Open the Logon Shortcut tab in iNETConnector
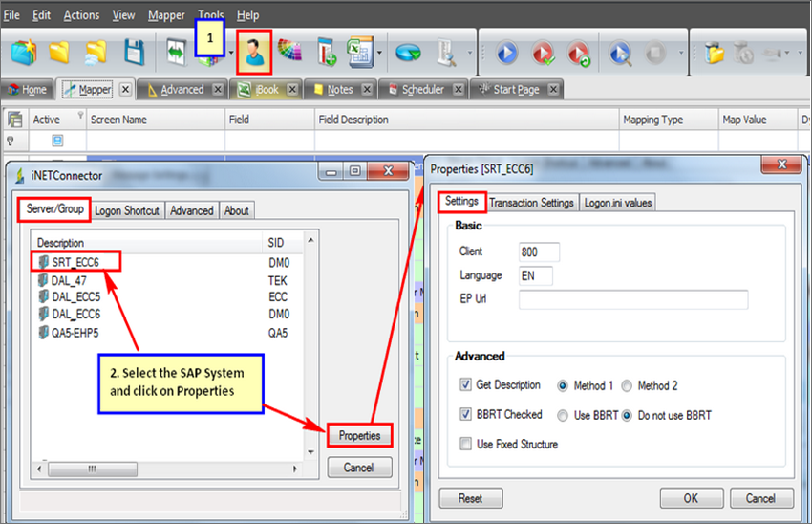Image resolution: width=812 pixels, height=524 pixels. [x=127, y=210]
